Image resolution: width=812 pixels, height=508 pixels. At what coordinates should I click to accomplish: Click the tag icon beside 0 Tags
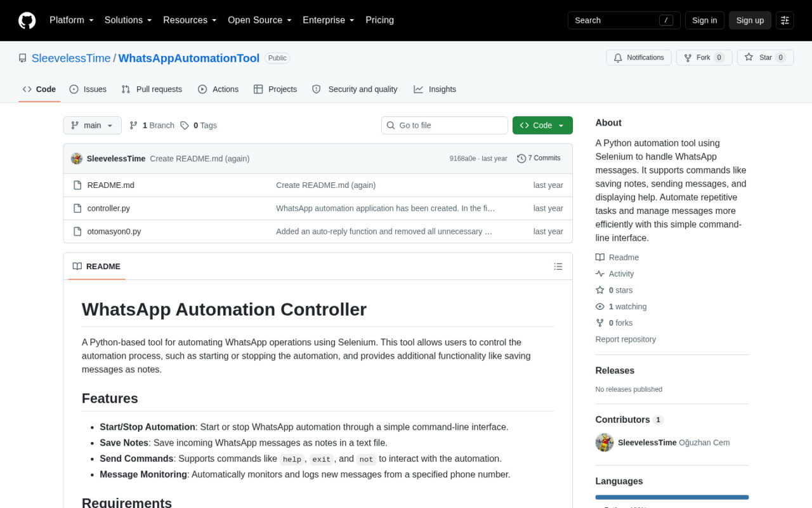[x=185, y=126]
